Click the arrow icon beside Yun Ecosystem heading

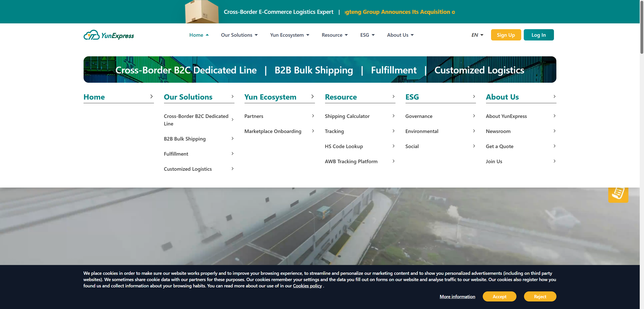[313, 97]
